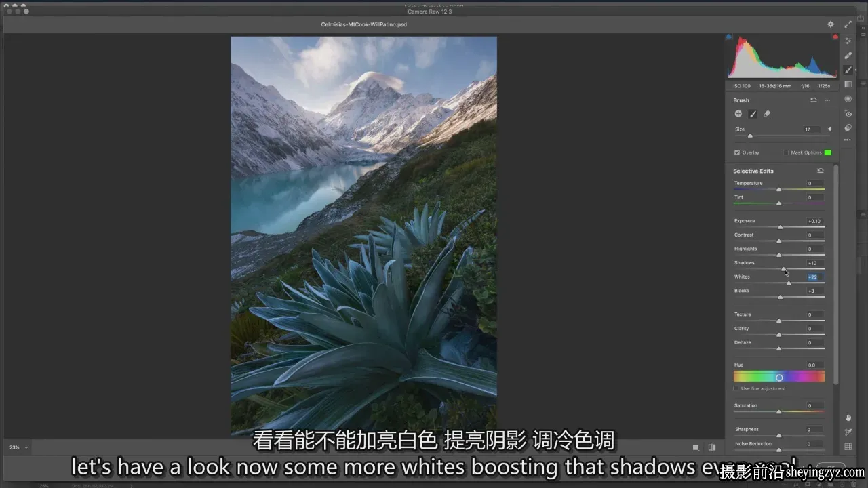The height and width of the screenshot is (488, 868).
Task: Click the edit panel vertical scrollbar
Action: (835, 274)
